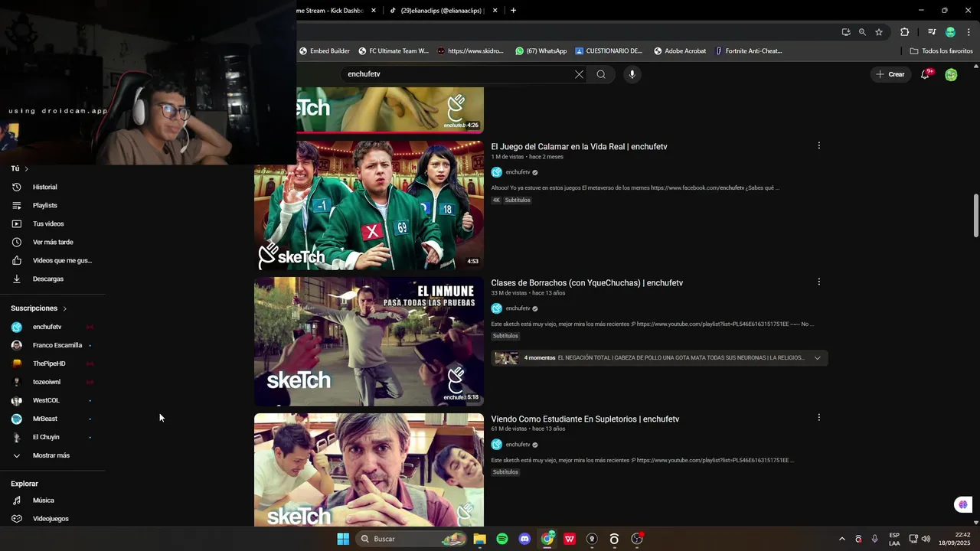Click the magnifier search button
Viewport: 980px width, 551px height.
[601, 74]
